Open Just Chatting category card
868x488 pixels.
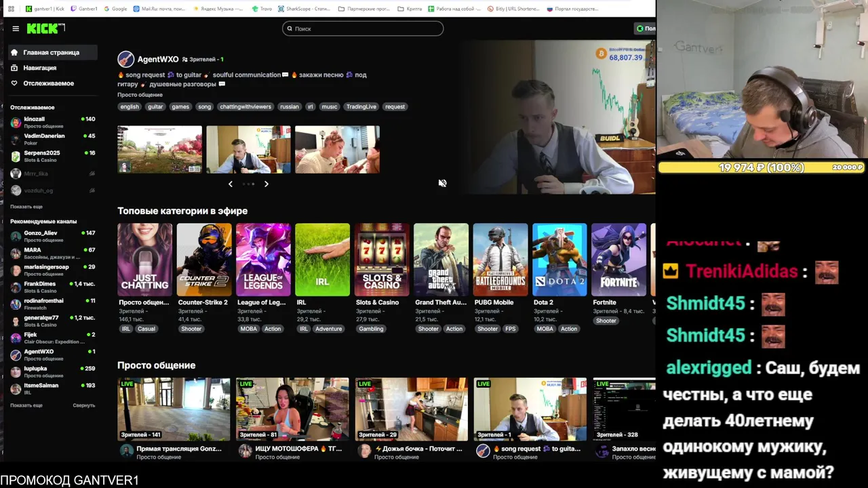pyautogui.click(x=144, y=260)
